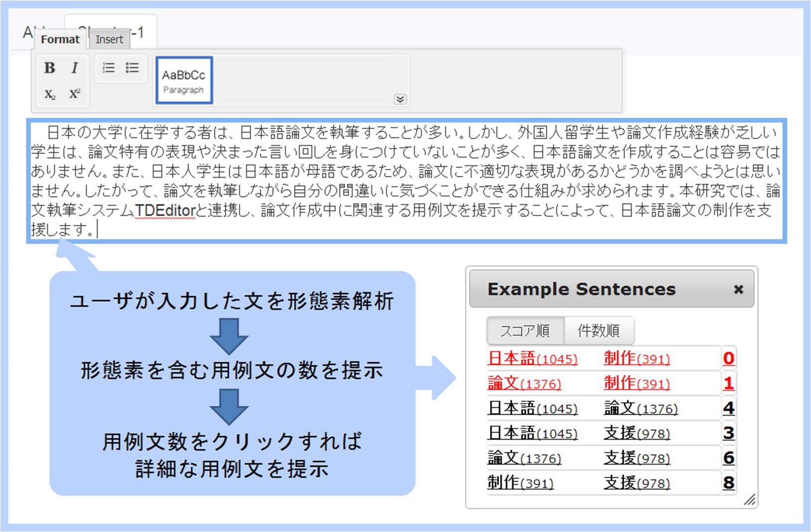Viewport: 811px width, 532px height.
Task: Insert a numbered list
Action: pyautogui.click(x=108, y=68)
